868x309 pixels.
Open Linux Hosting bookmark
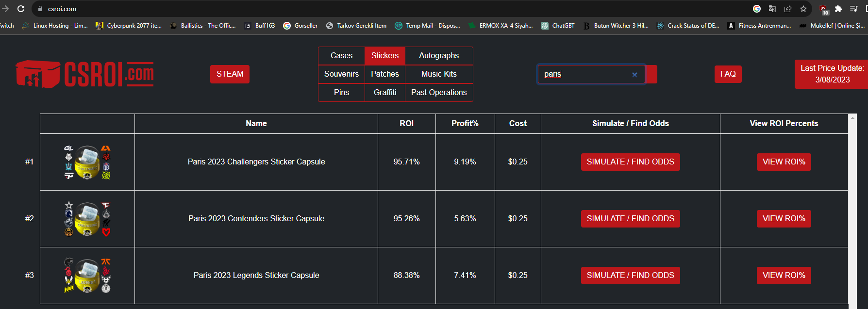pyautogui.click(x=55, y=26)
